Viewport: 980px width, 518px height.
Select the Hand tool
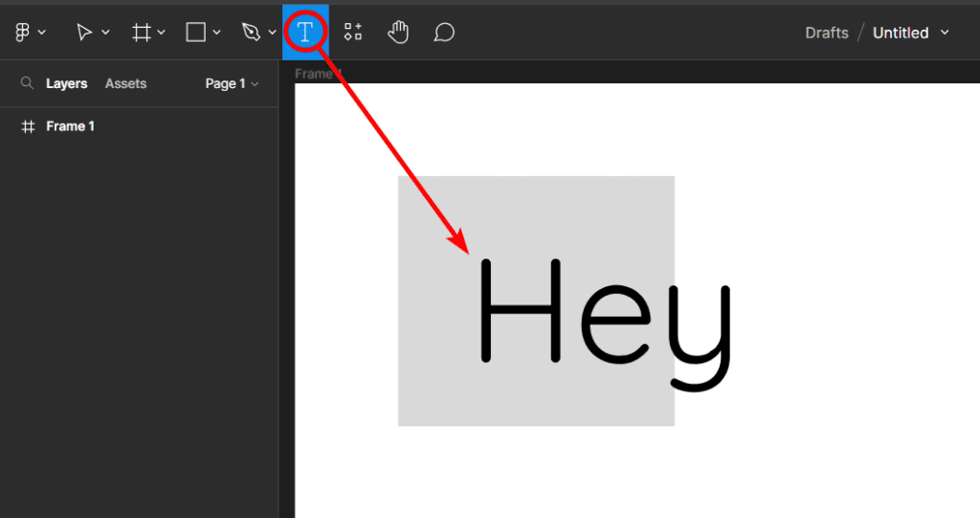pyautogui.click(x=398, y=33)
